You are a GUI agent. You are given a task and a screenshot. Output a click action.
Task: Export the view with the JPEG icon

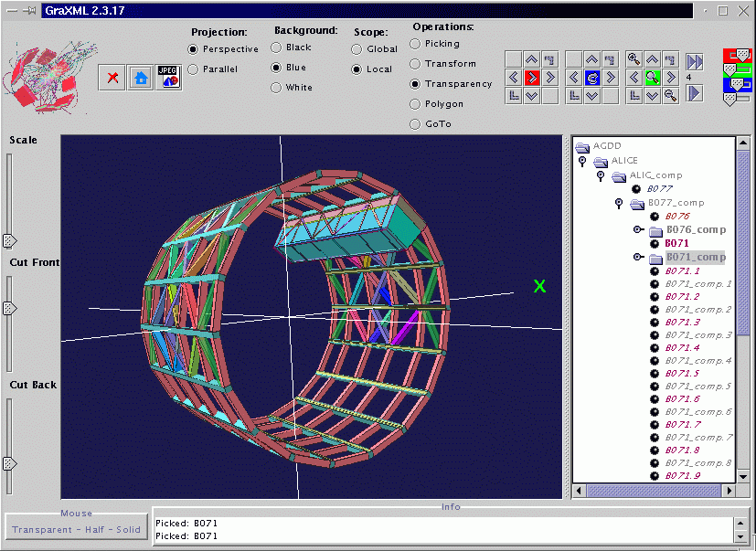(168, 78)
